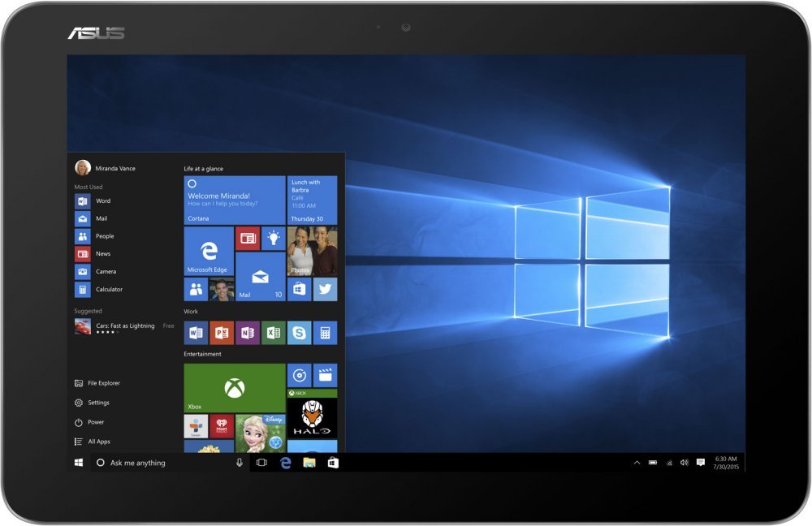
Task: Check the battery status icon
Action: (x=653, y=463)
